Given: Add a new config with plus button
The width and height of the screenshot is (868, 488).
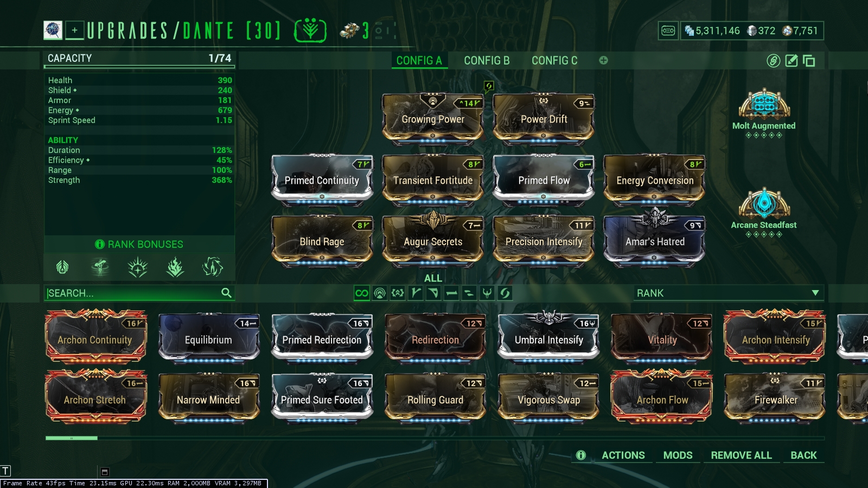Looking at the screenshot, I should point(603,60).
